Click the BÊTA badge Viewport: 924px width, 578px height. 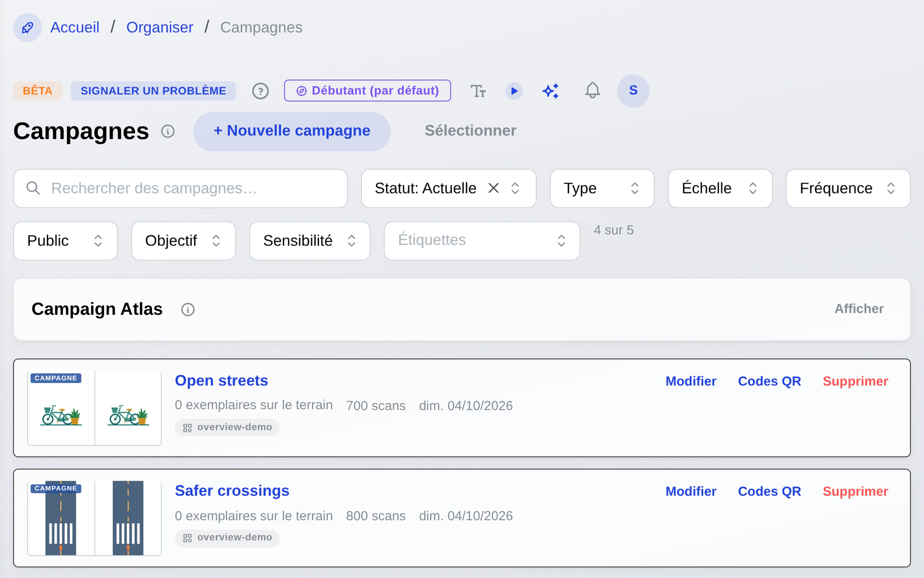coord(38,91)
